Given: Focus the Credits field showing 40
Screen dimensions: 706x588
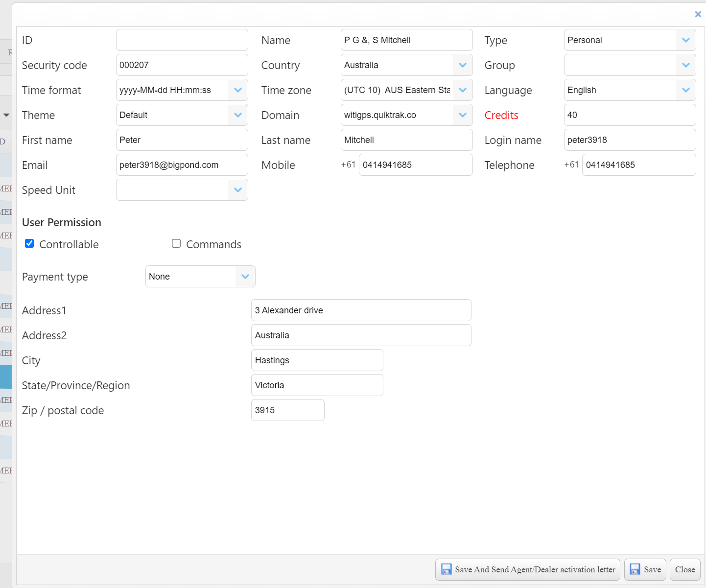Looking at the screenshot, I should 629,115.
